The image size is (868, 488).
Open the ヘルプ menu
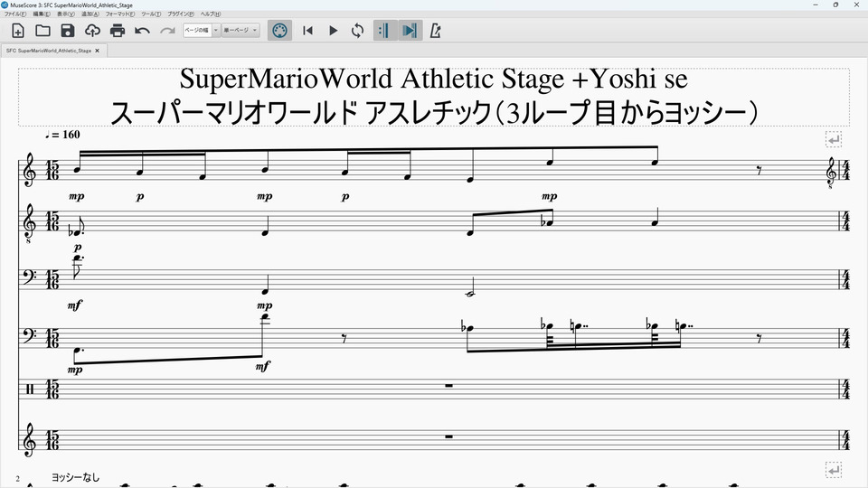pos(211,14)
